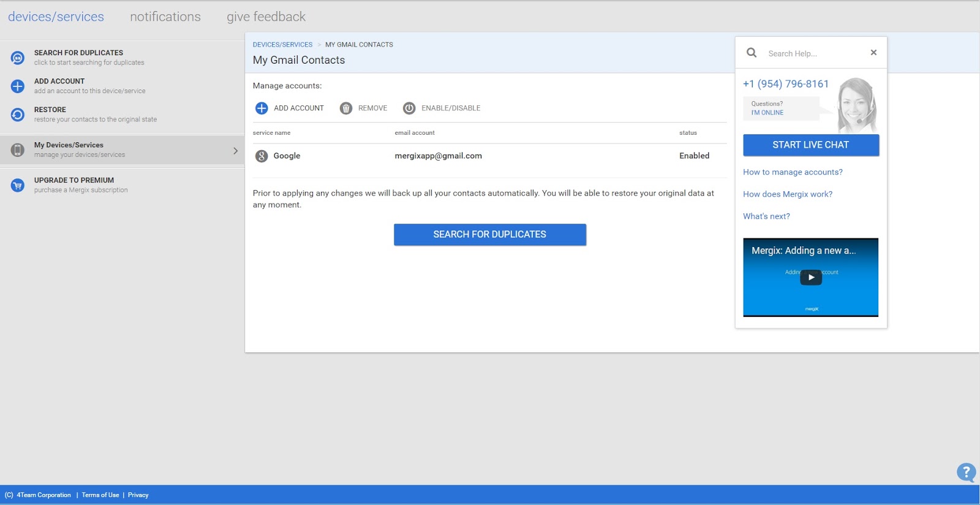Click the status column header
This screenshot has width=980, height=505.
point(688,133)
